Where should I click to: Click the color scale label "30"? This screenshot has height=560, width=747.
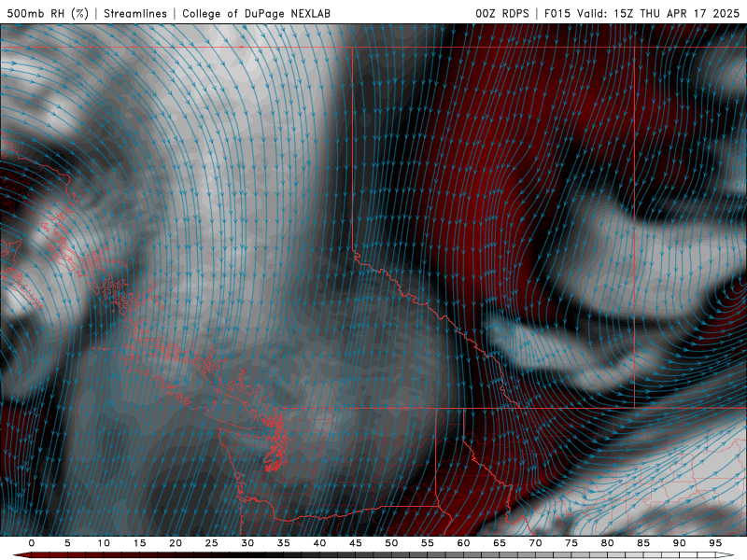(x=247, y=543)
